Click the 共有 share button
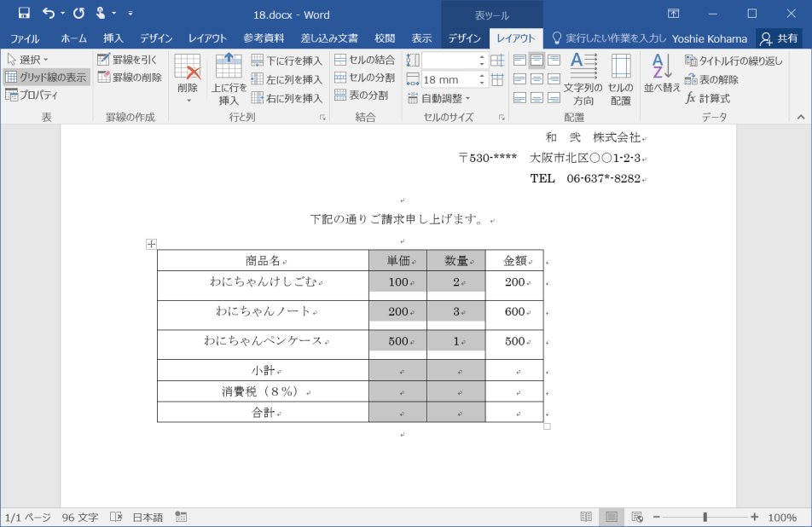812x527 pixels. tap(779, 38)
